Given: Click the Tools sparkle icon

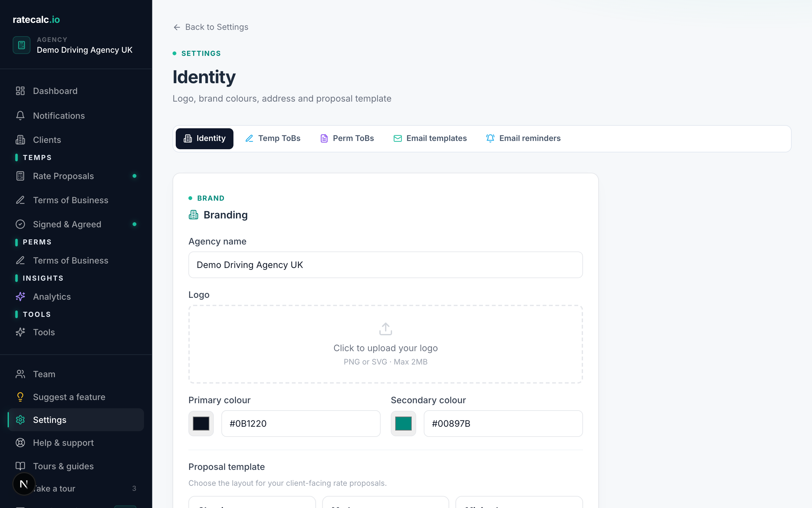Looking at the screenshot, I should tap(20, 332).
